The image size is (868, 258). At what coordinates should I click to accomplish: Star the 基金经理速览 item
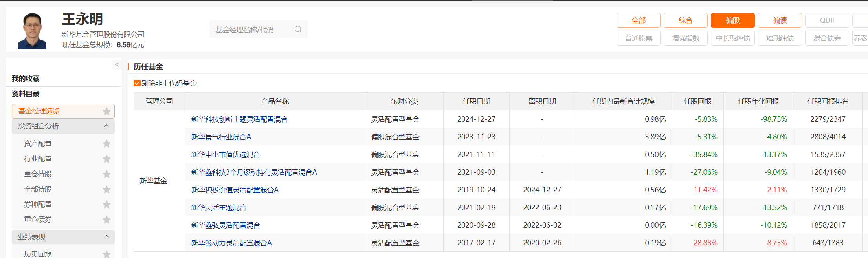[x=106, y=111]
